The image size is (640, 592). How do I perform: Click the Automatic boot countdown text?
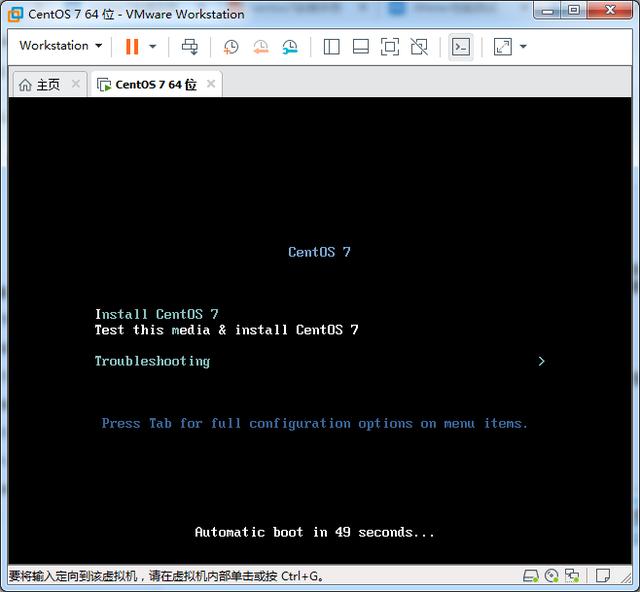[x=315, y=532]
